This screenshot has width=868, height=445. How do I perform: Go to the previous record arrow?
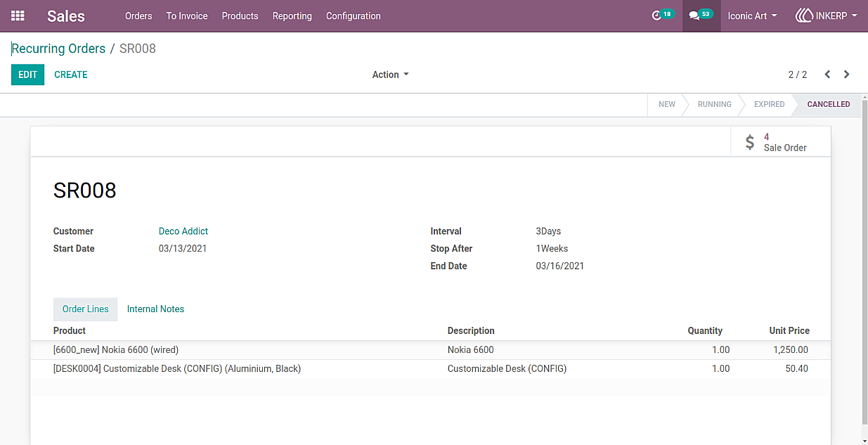tap(827, 75)
